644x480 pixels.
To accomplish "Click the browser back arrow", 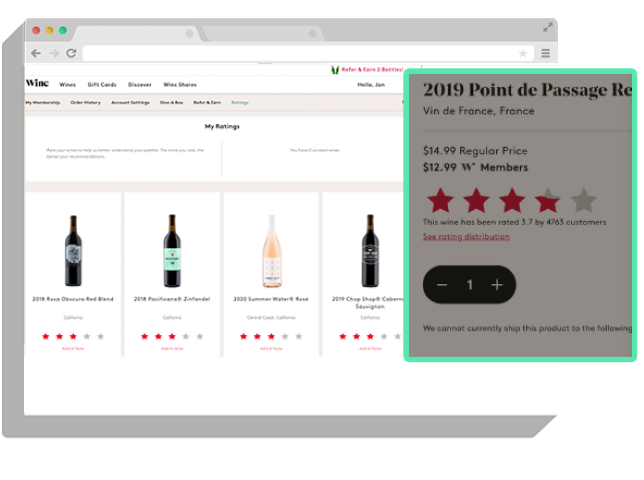I will point(36,53).
